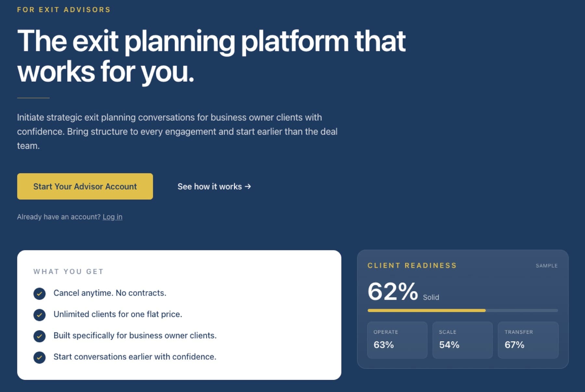The image size is (585, 392).
Task: Click "Unlimited clients for one flat price" text
Action: pyautogui.click(x=118, y=314)
